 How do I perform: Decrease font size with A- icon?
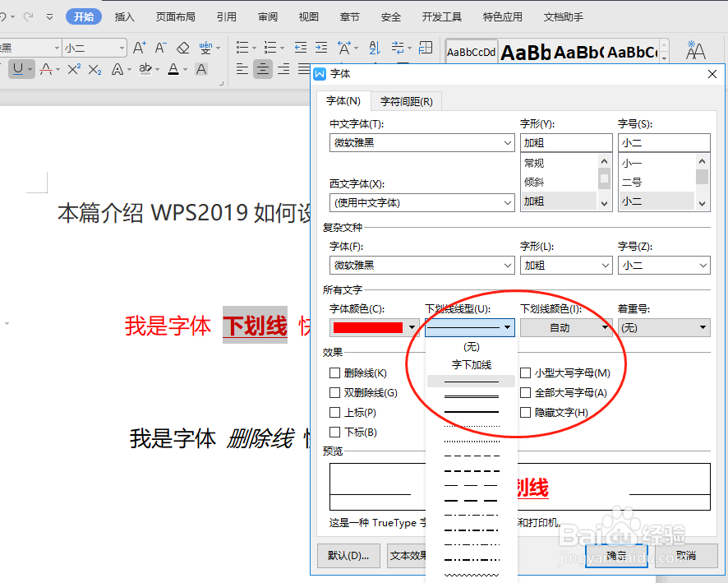click(161, 48)
